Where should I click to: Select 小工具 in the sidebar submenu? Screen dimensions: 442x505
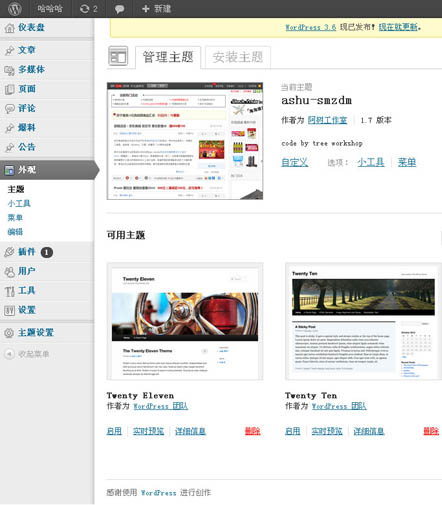tap(19, 203)
